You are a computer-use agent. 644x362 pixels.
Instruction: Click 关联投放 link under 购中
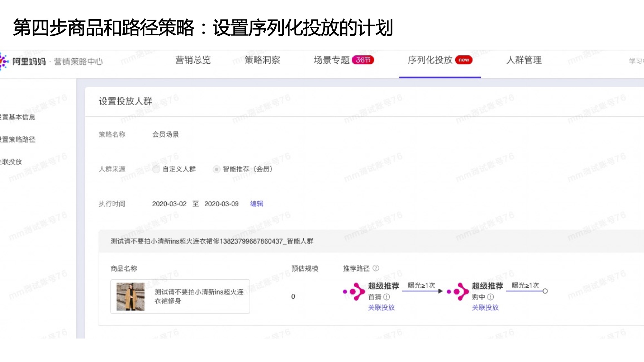[485, 308]
